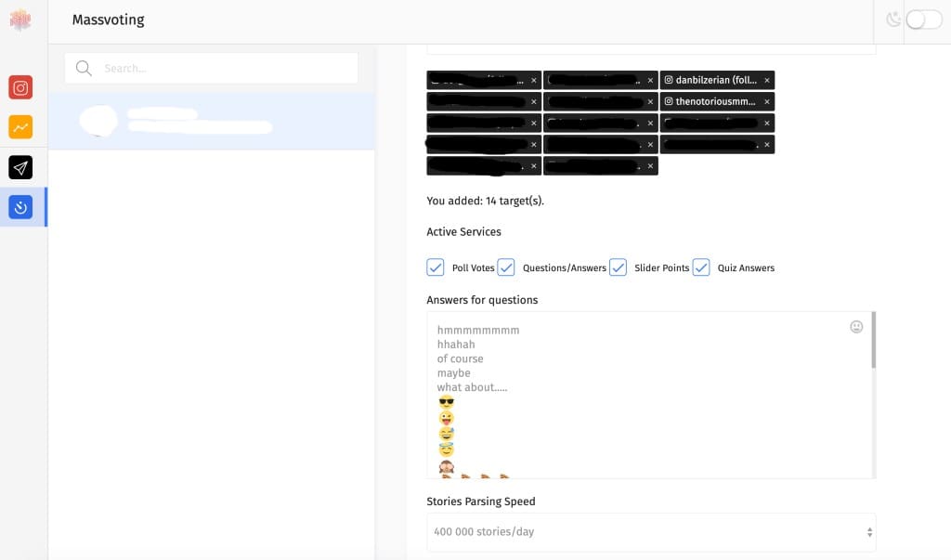Select the blue Massvoting sidebar icon
This screenshot has width=951, height=560.
coord(20,207)
